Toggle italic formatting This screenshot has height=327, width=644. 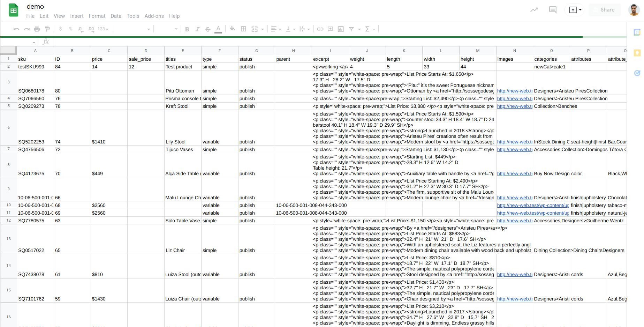(x=197, y=29)
